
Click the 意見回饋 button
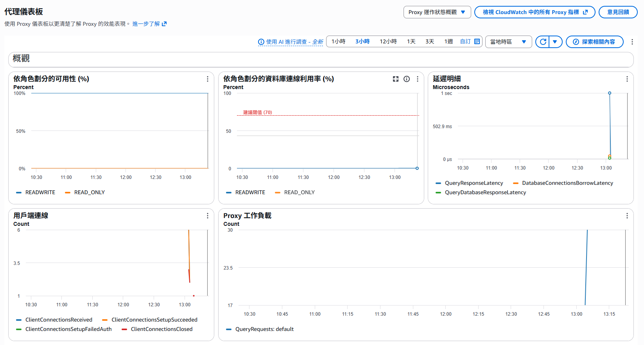[x=618, y=12]
